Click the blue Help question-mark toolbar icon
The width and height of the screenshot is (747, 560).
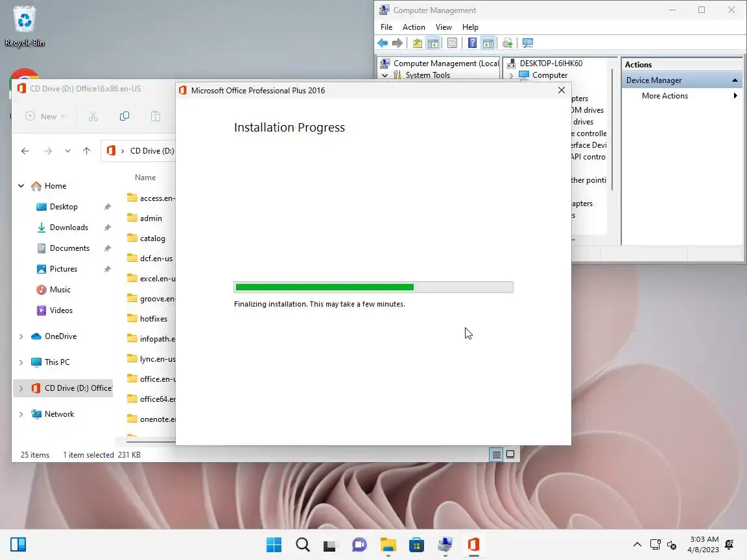pyautogui.click(x=472, y=43)
